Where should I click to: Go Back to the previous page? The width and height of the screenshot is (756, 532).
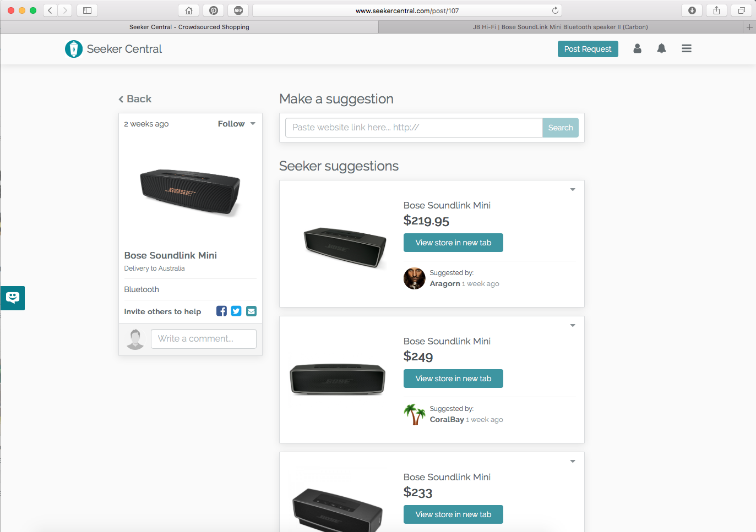pyautogui.click(x=135, y=99)
